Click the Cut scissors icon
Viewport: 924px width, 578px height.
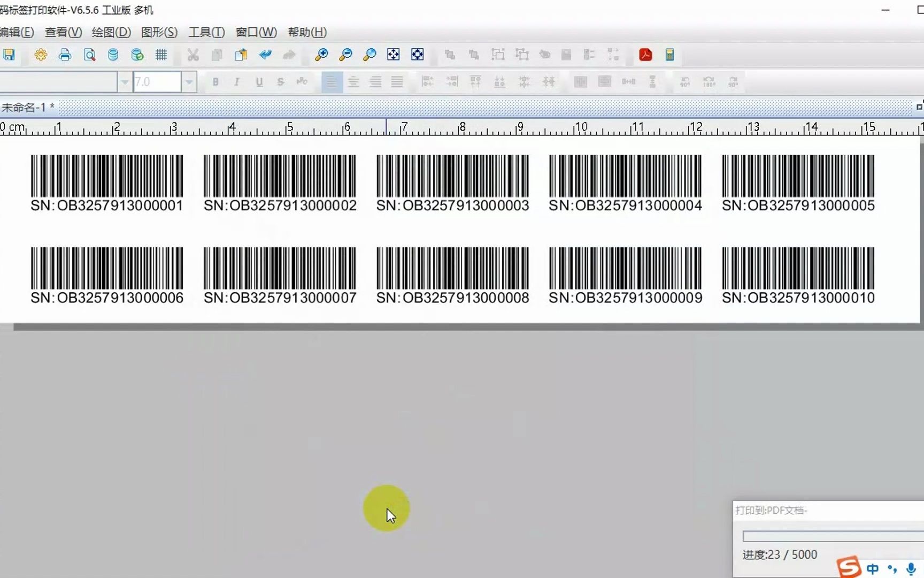(x=193, y=55)
